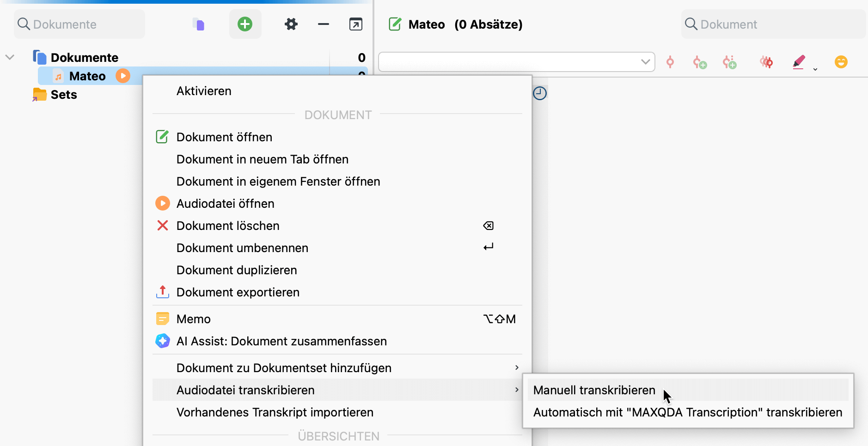Choose Manuell transkribieren

click(x=594, y=390)
